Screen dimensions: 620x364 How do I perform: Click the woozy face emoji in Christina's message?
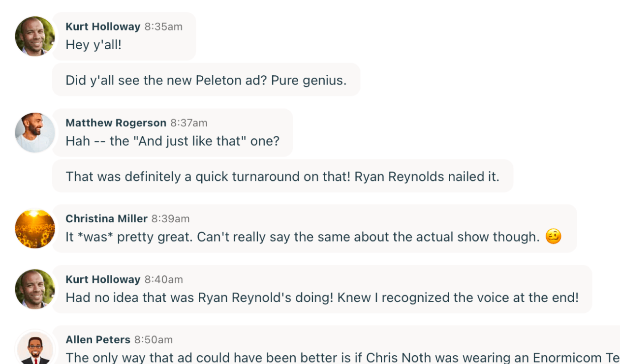[554, 237]
